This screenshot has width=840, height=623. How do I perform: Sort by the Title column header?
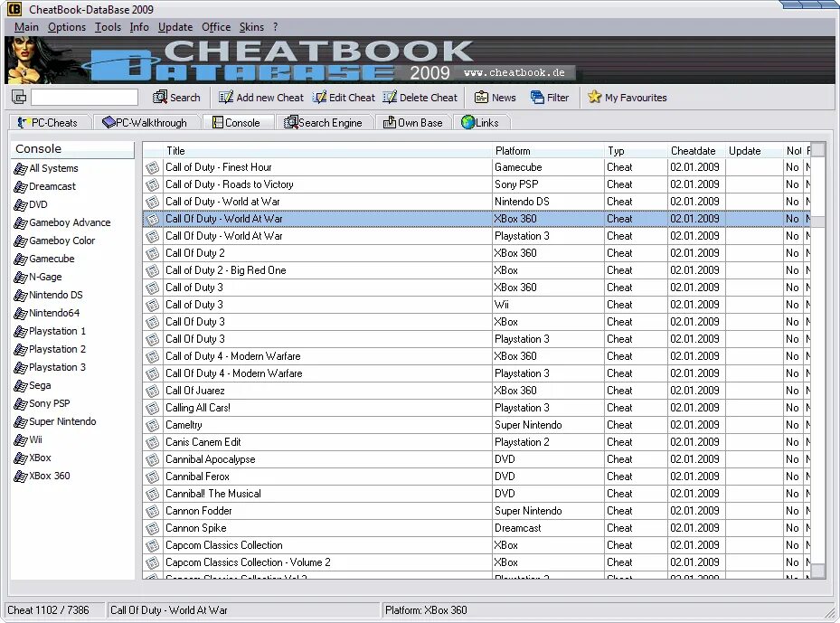[327, 150]
